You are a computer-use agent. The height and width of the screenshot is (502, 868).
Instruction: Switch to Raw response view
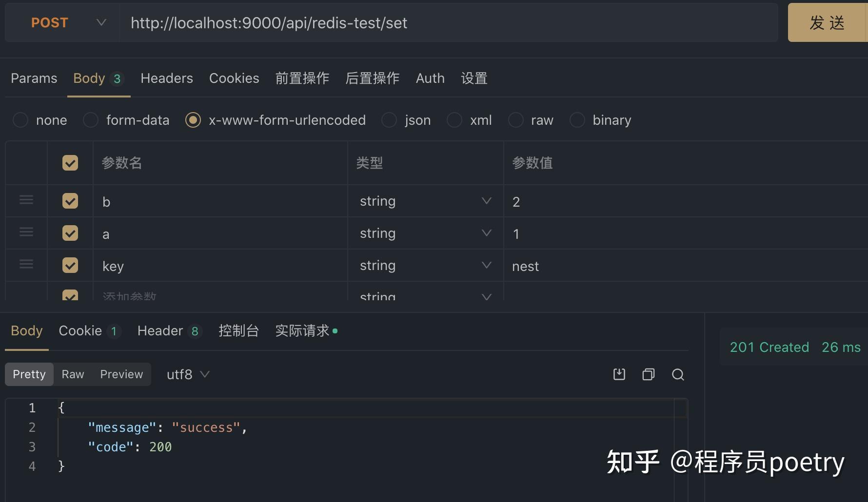(x=73, y=374)
